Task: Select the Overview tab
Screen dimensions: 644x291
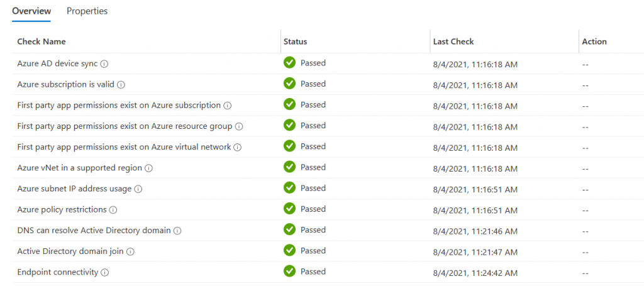Action: 31,11
